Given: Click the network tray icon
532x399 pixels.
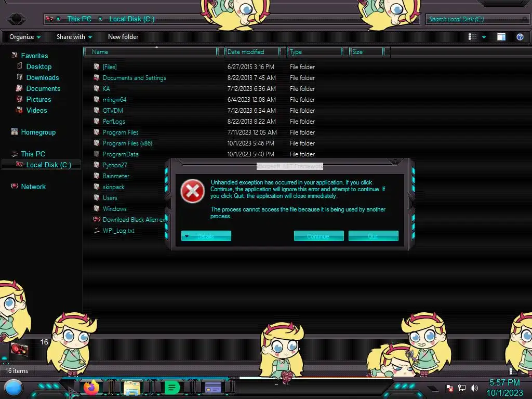Looking at the screenshot, I should tap(462, 388).
